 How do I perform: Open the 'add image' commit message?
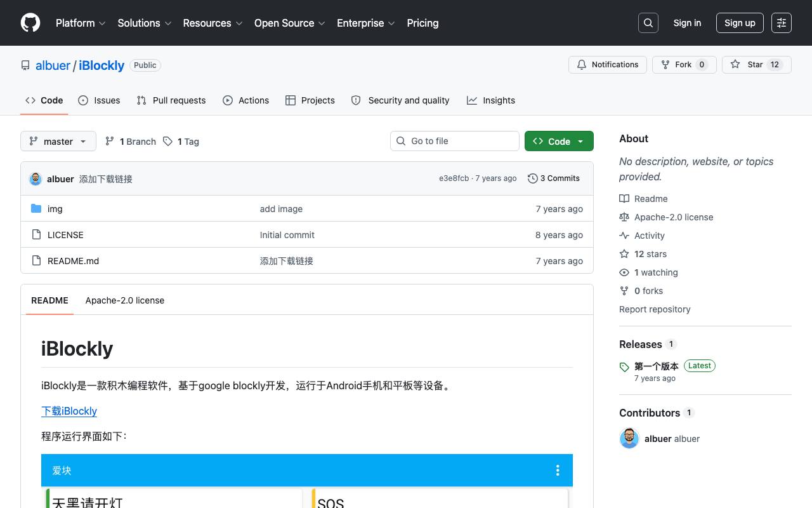pyautogui.click(x=281, y=209)
